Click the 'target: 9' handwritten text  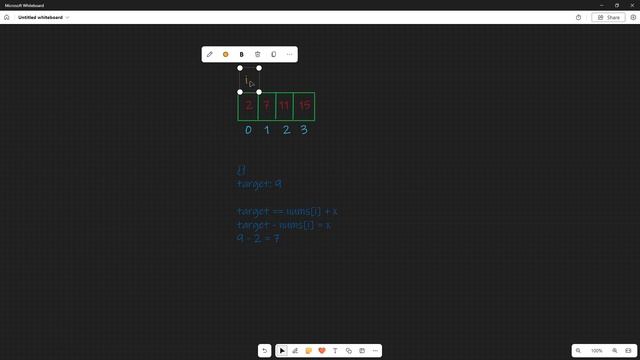click(260, 184)
